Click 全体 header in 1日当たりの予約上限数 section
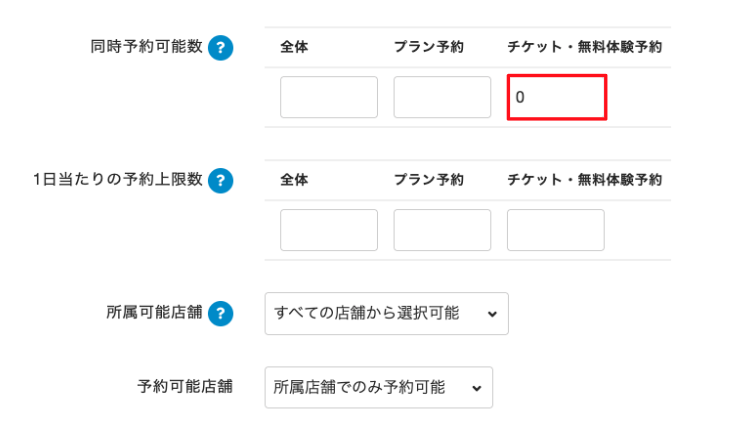 pos(294,180)
